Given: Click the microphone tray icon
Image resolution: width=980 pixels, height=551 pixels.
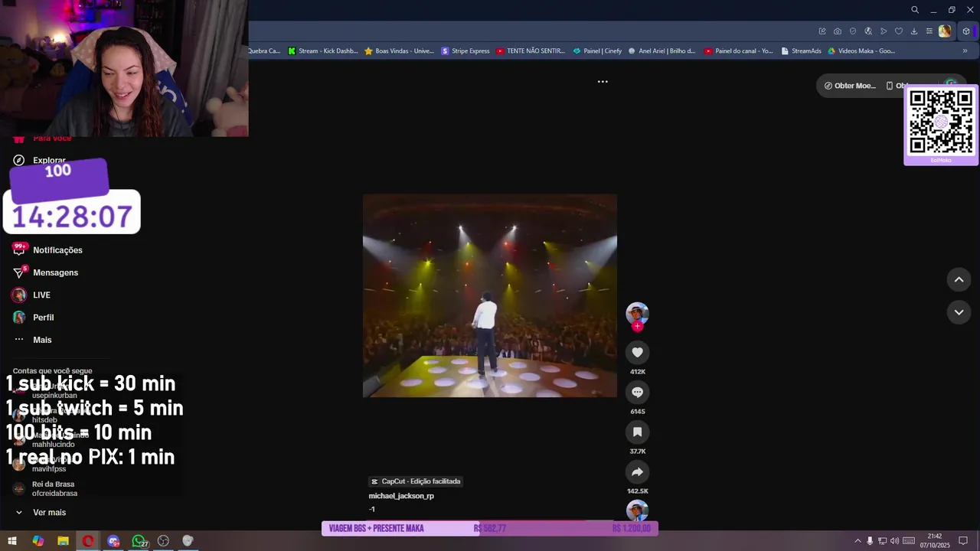Looking at the screenshot, I should (870, 541).
